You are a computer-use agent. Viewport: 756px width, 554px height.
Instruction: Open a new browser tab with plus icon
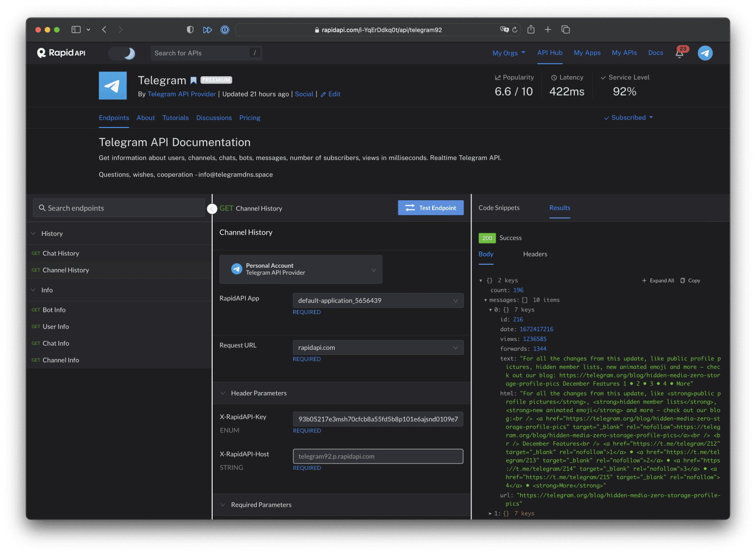[548, 30]
